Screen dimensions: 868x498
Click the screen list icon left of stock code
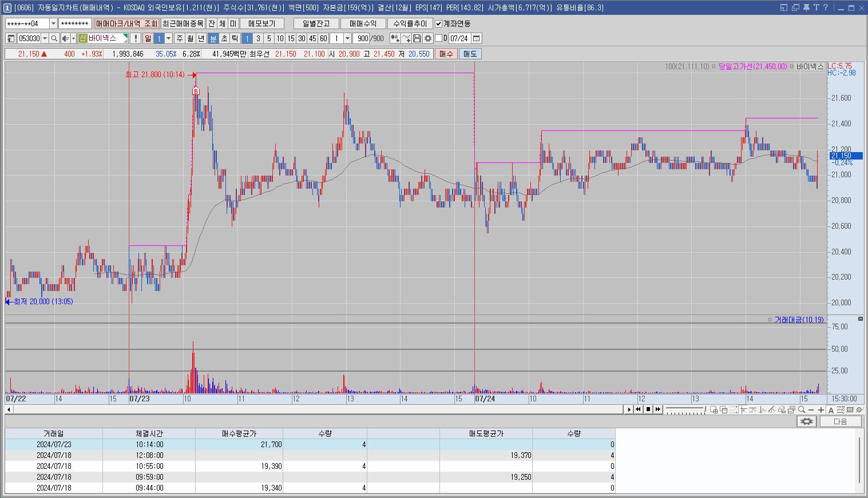11,38
